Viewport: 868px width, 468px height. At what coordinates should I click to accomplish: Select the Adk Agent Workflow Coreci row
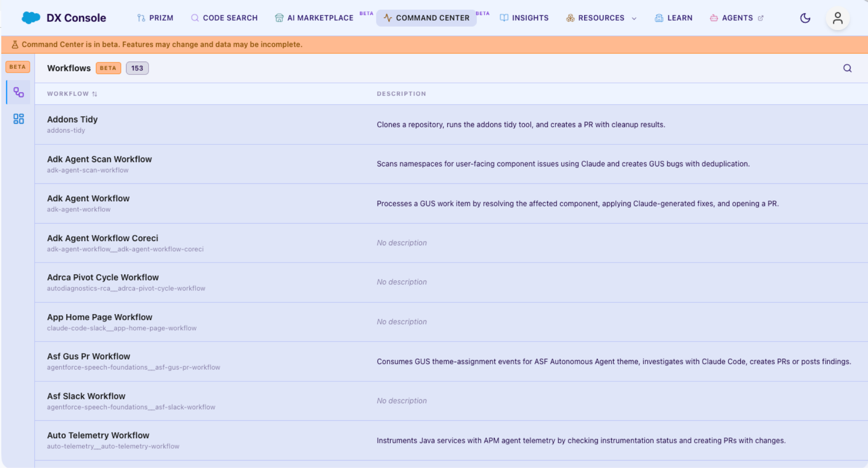(451, 243)
